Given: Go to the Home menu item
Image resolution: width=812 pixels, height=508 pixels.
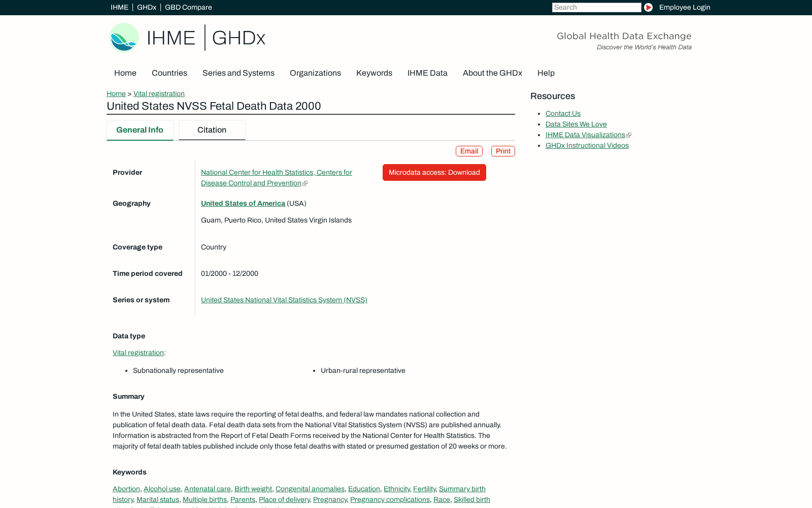Looking at the screenshot, I should point(125,73).
